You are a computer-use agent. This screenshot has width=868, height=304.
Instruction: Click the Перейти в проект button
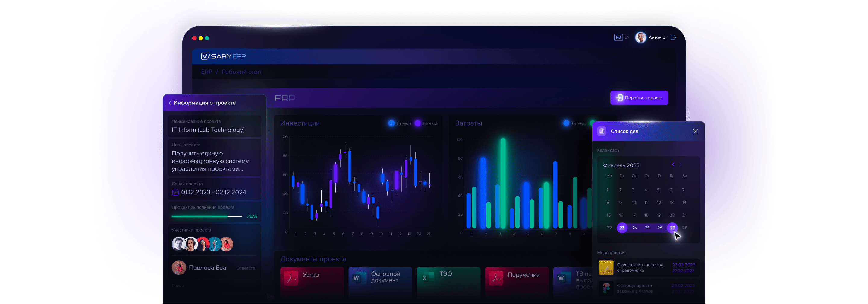point(639,98)
